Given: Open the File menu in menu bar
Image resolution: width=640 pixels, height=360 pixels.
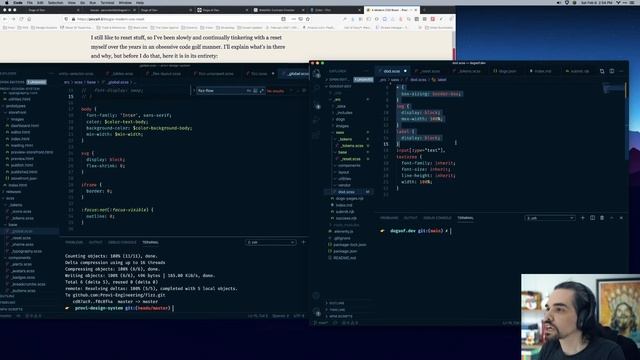Looking at the screenshot, I should 30,2.
